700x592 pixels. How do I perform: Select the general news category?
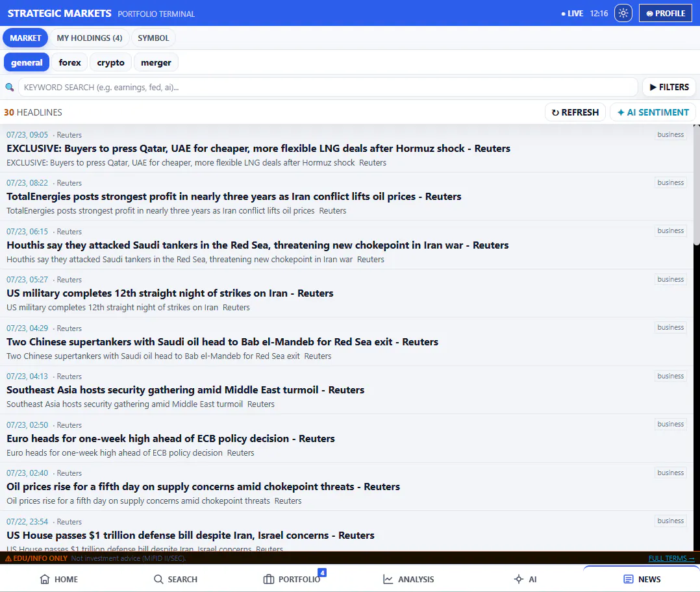27,62
